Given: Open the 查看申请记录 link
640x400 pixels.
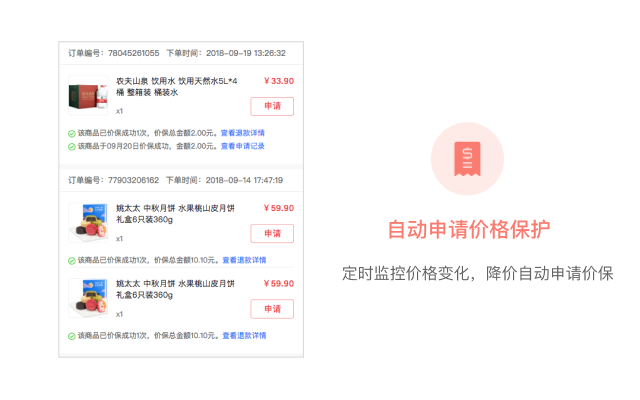Looking at the screenshot, I should point(243,146).
